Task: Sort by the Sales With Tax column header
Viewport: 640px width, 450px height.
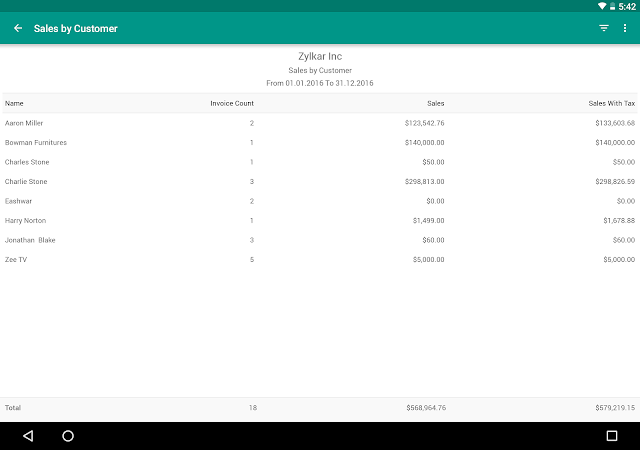Action: pyautogui.click(x=611, y=103)
